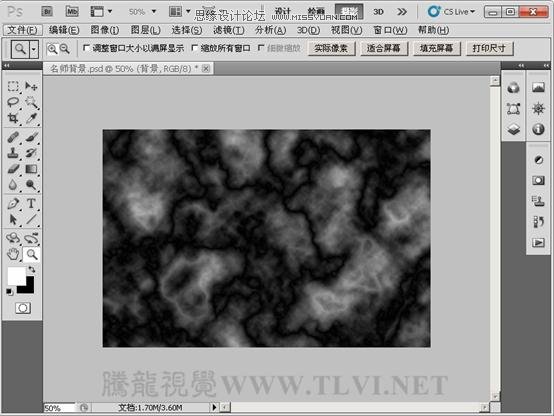Screen dimensions: 554x416
Task: Click the 适合屏幕 button
Action: coord(384,48)
